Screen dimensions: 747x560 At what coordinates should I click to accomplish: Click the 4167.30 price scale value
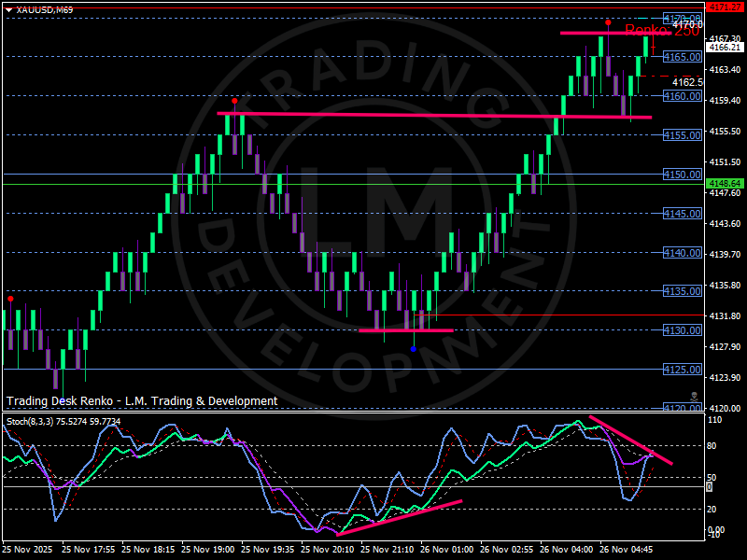[725, 38]
